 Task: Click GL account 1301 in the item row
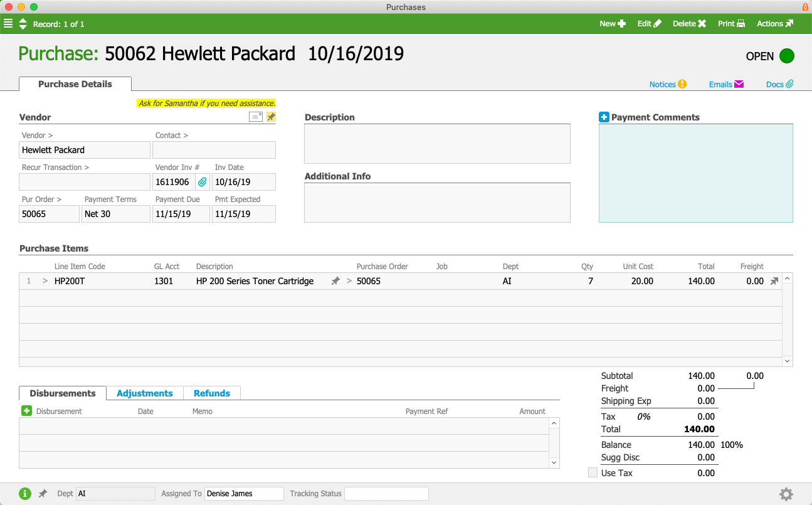click(x=163, y=281)
